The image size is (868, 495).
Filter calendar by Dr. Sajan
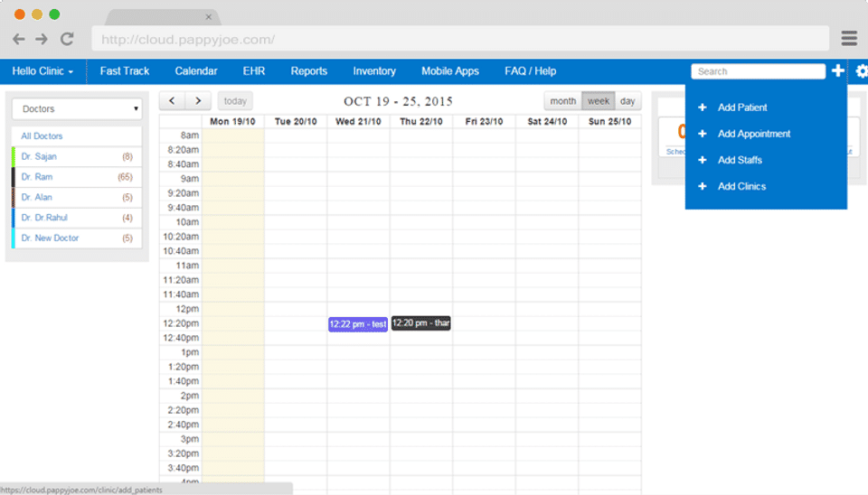click(x=77, y=156)
